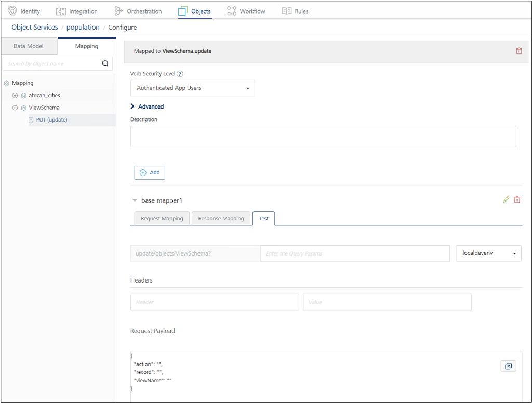Delete base mapper1 with trash icon
The image size is (532, 403).
(x=517, y=199)
